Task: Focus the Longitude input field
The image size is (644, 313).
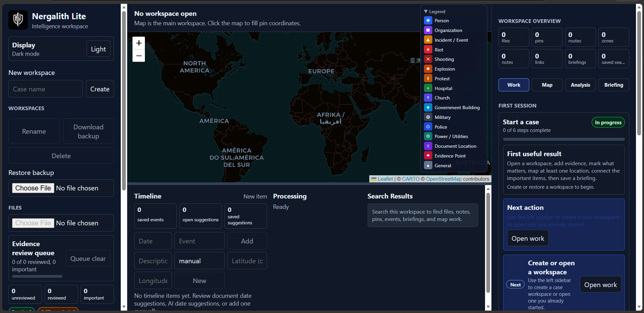Action: tap(153, 281)
